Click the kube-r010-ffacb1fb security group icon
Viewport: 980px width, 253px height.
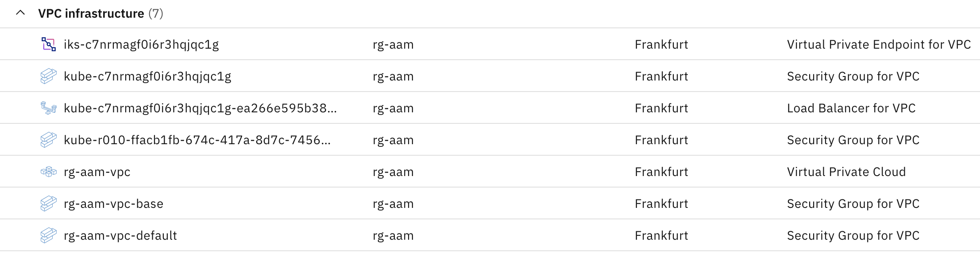pyautogui.click(x=48, y=140)
